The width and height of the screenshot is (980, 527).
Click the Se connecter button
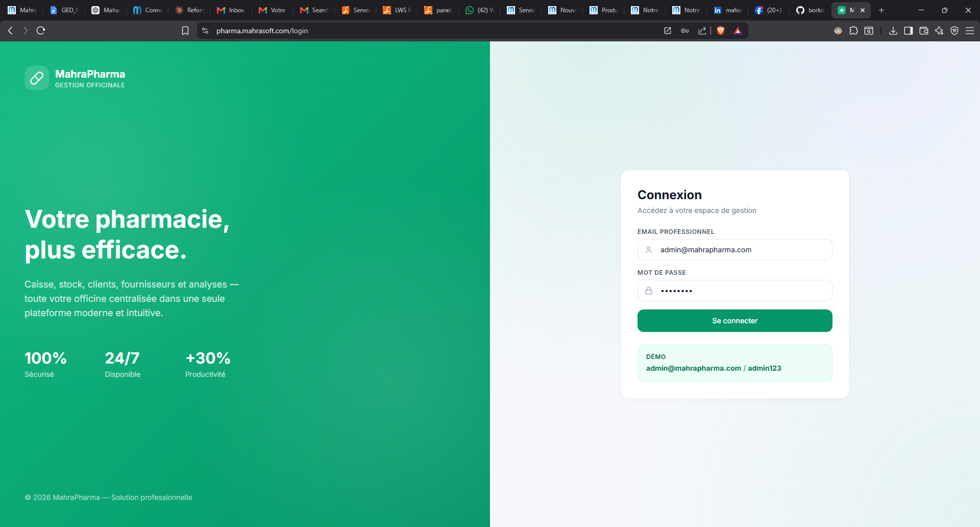point(735,321)
